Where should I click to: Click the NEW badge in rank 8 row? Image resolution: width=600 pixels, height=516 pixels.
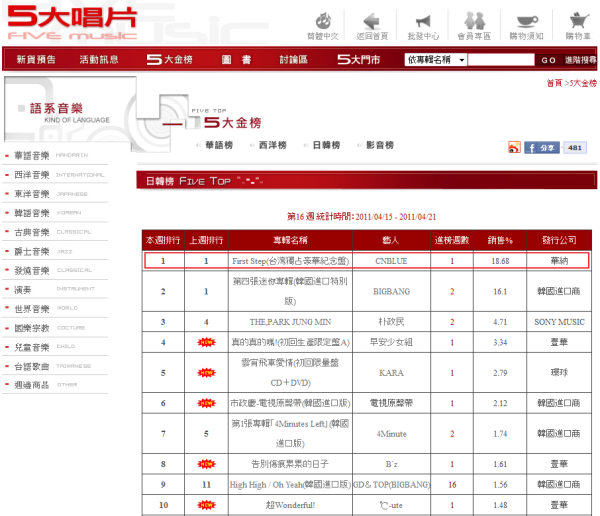click(x=207, y=464)
